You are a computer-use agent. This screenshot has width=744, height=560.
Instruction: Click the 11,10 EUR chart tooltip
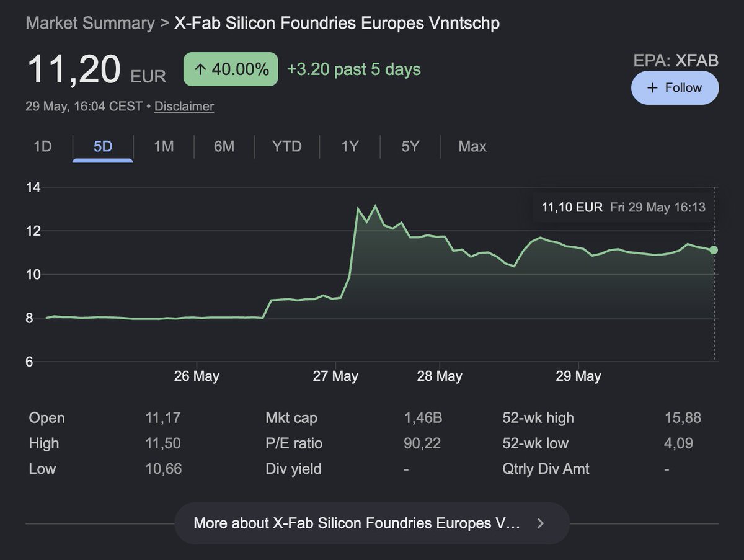coord(623,207)
